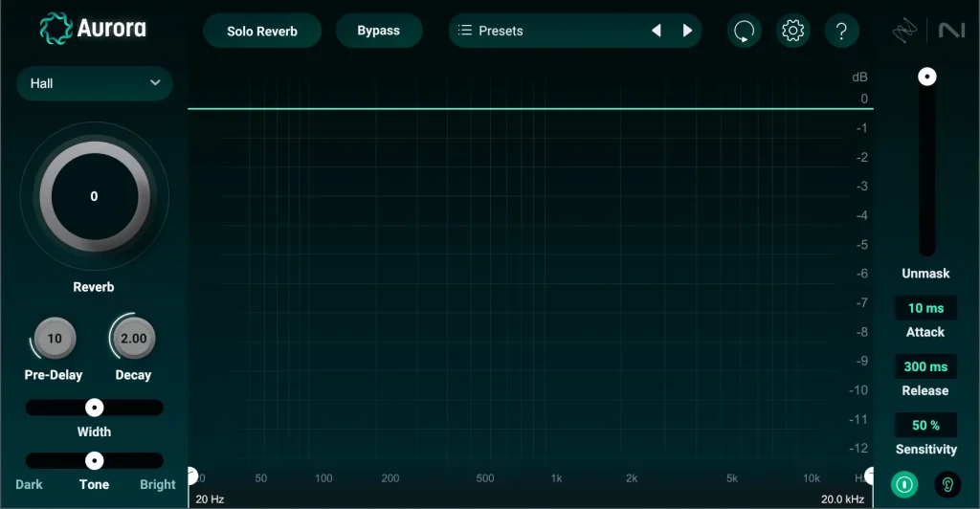Click the Native Instruments logo icon
Viewport: 980px width, 509px height.
click(951, 31)
